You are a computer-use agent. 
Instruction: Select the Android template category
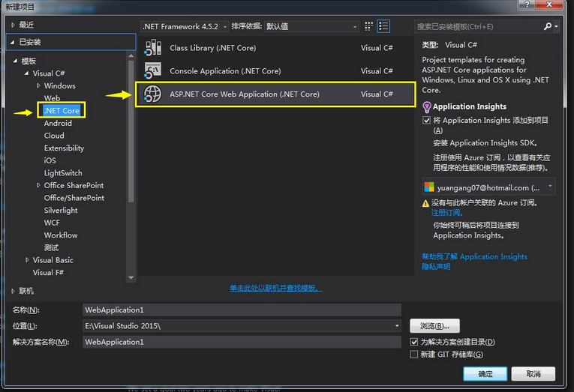(x=58, y=123)
